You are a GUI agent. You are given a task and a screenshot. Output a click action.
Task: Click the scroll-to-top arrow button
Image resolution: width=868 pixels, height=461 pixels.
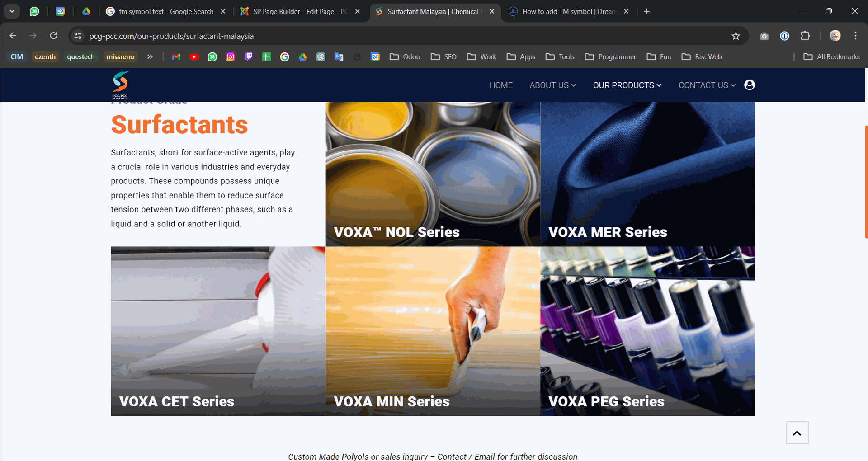tap(797, 433)
